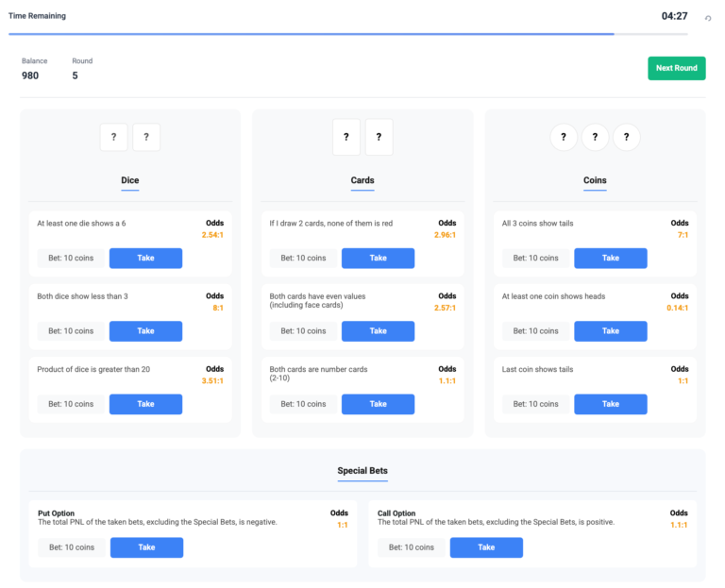Click the second hidden card

[379, 137]
